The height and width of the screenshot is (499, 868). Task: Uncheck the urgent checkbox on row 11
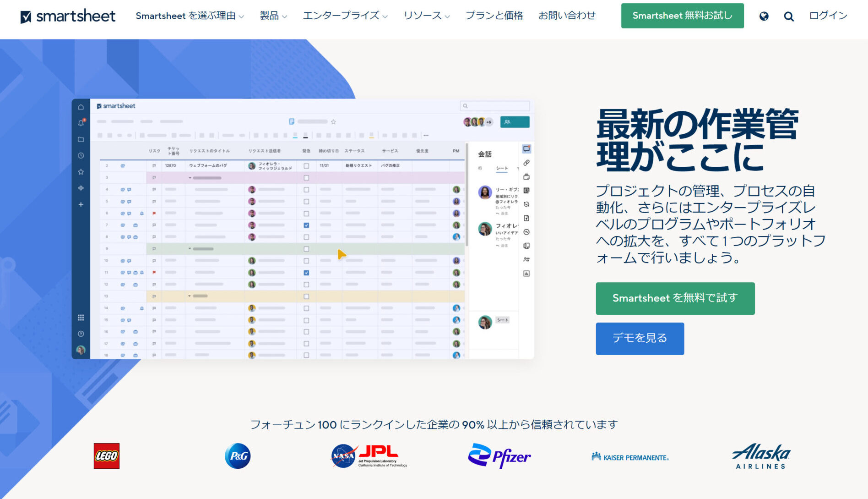(x=306, y=272)
